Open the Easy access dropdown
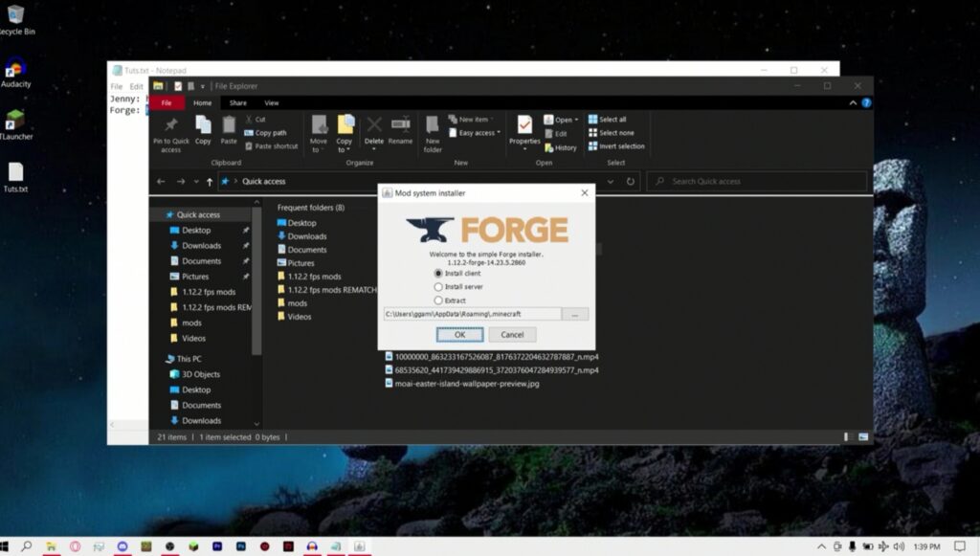The image size is (980, 556). [475, 133]
